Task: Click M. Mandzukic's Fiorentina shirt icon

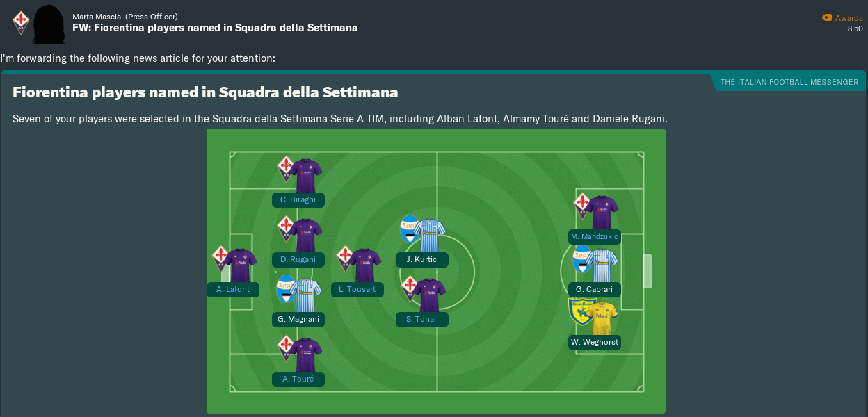Action: click(602, 213)
